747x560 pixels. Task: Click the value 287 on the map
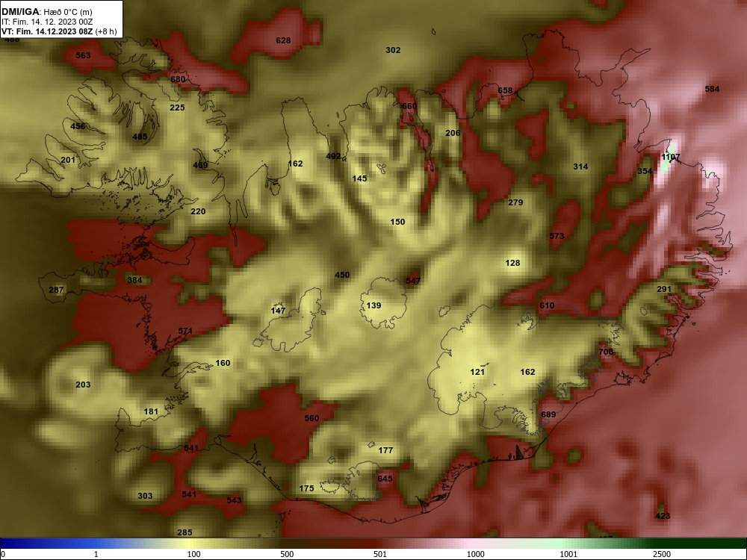tap(56, 290)
